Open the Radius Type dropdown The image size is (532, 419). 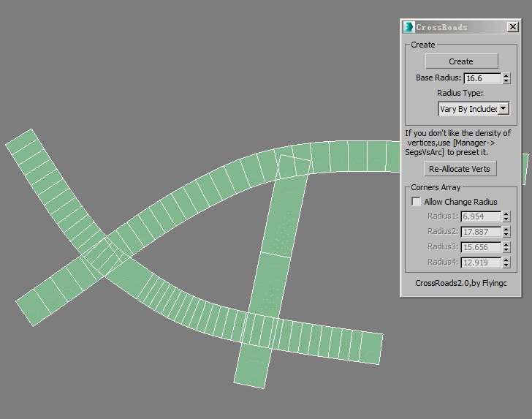coord(503,109)
